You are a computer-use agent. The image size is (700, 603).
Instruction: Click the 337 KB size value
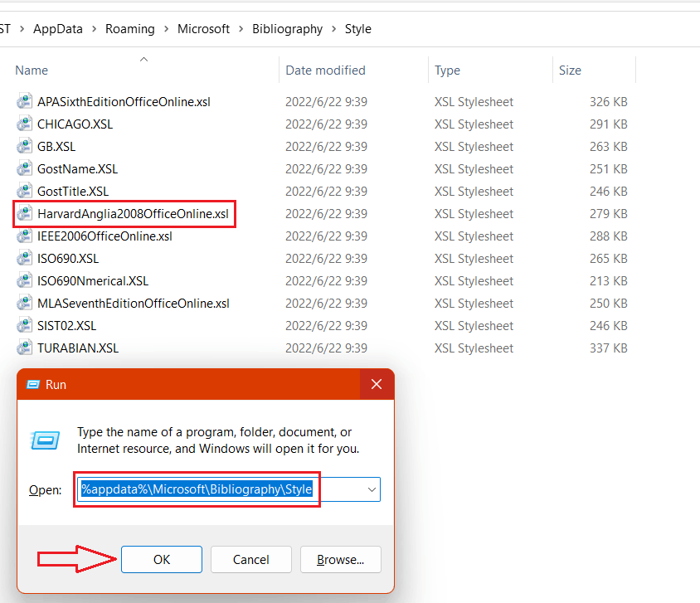point(609,348)
